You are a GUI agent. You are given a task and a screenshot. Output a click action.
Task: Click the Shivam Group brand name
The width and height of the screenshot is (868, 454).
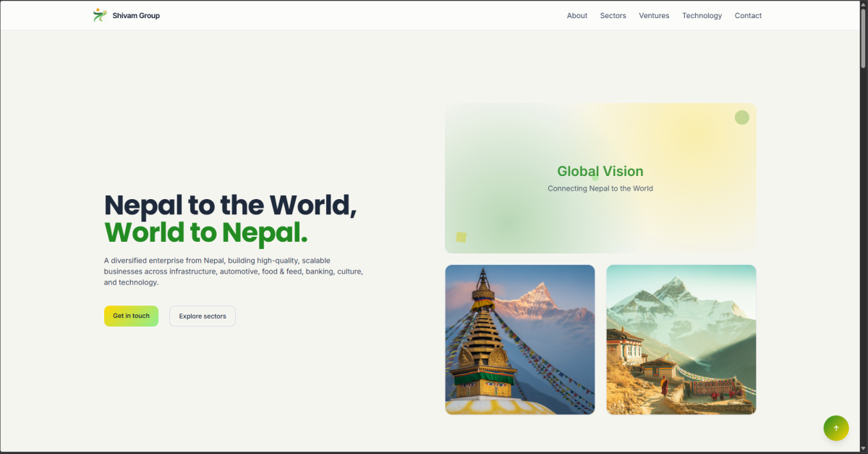(136, 16)
